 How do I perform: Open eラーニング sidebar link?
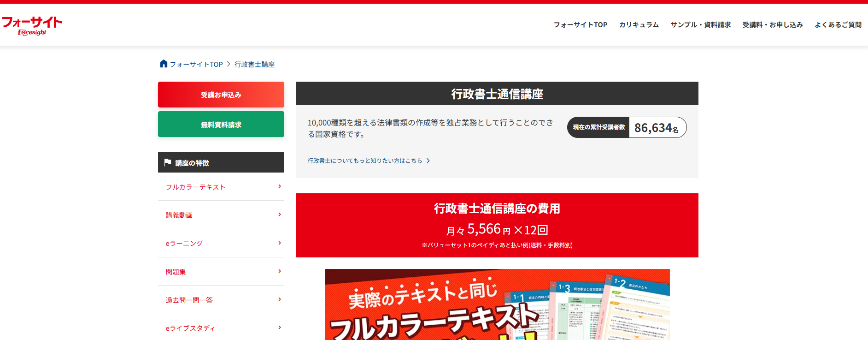point(221,243)
